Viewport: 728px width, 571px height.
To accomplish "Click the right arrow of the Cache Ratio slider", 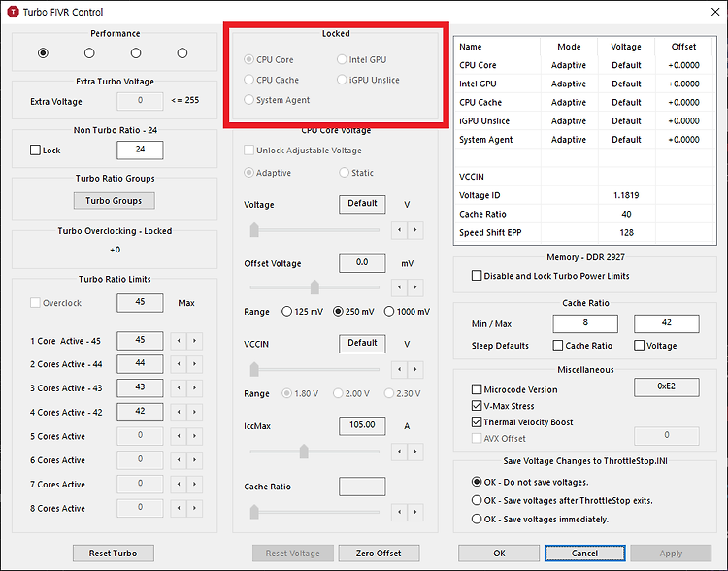I will [x=415, y=512].
